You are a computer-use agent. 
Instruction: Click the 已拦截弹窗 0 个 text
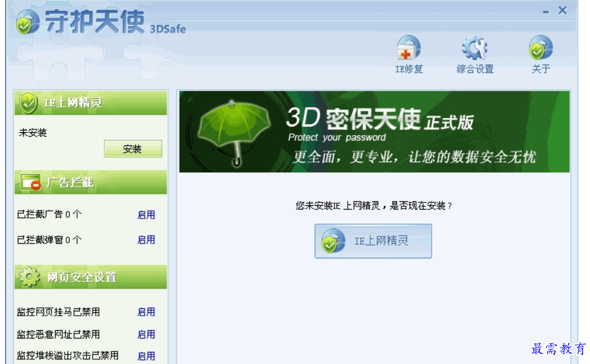pos(49,239)
